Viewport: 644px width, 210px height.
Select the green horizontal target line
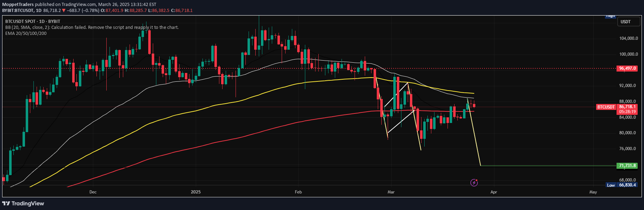[x=548, y=166]
